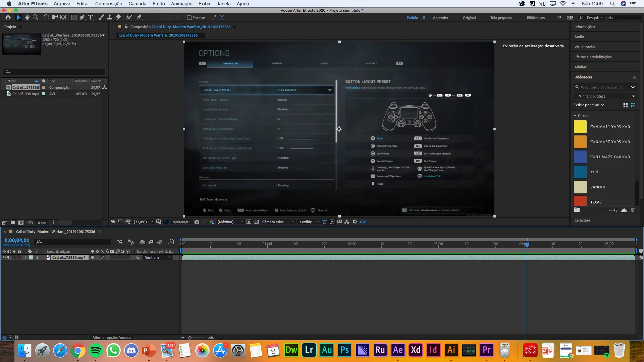Select the Zoom magnifier tool
The height and width of the screenshot is (362, 644).
(x=35, y=17)
